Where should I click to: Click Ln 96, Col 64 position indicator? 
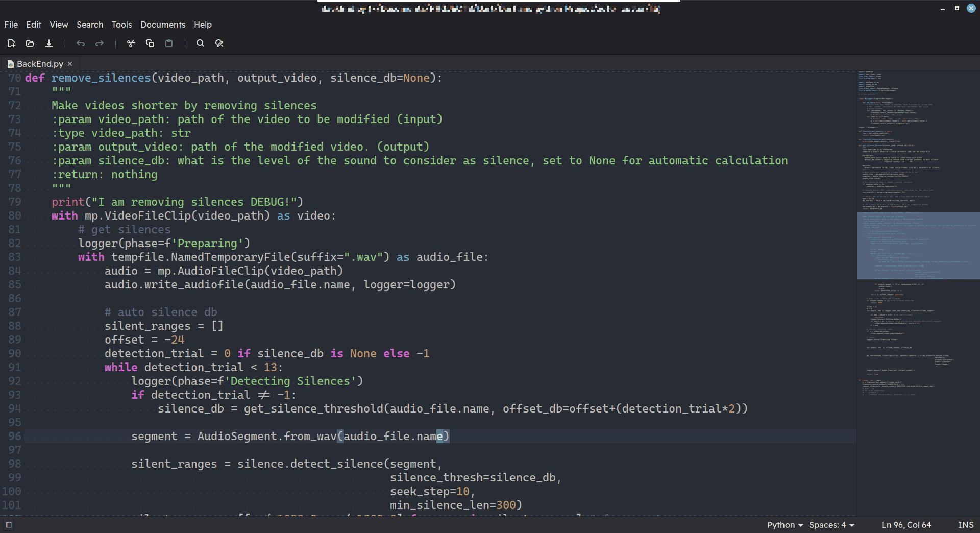click(x=906, y=525)
